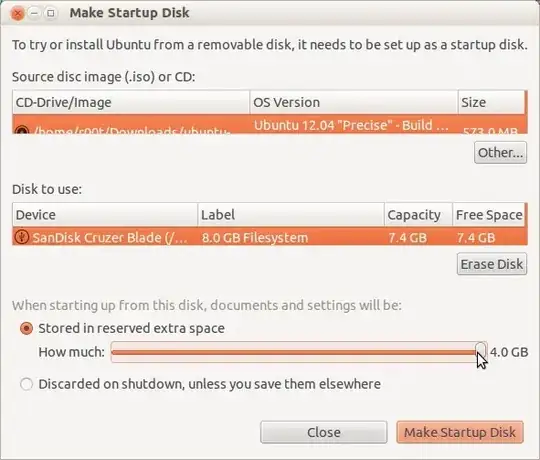The width and height of the screenshot is (540, 460).
Task: Close the Make Startup Disk window
Action: 18,13
